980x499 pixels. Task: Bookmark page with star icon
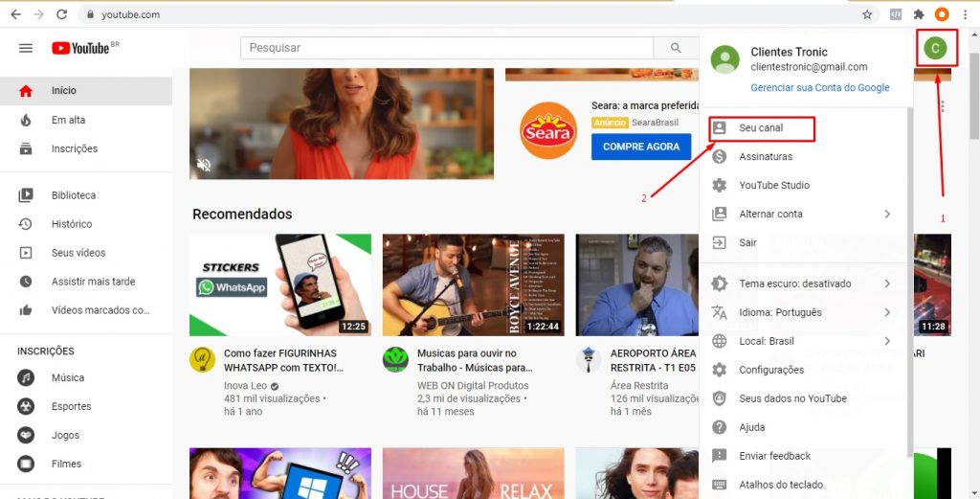tap(867, 14)
